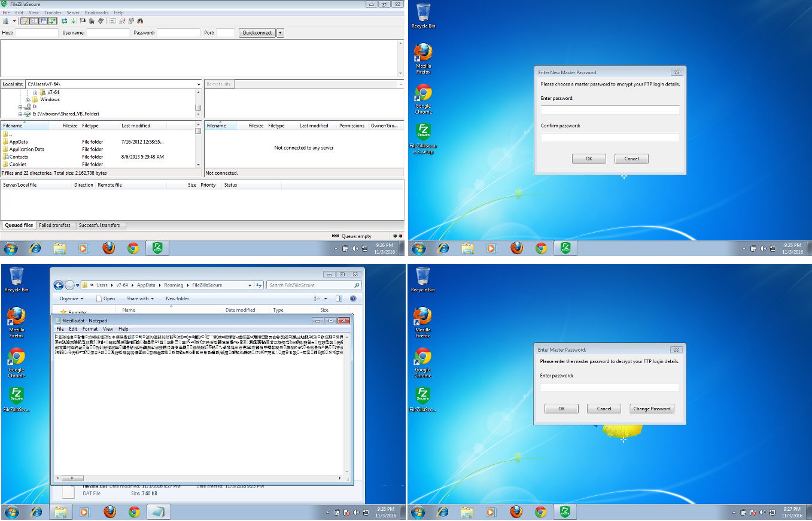Open Site Manager in FileZillaSecure toolbar

[5, 21]
